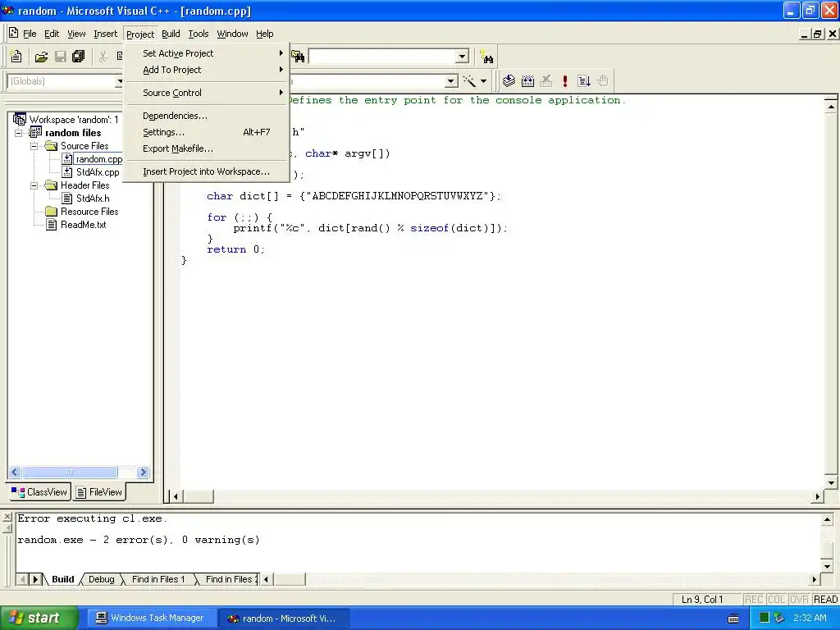Switch to Windows Task Manager in taskbar

tap(151, 618)
